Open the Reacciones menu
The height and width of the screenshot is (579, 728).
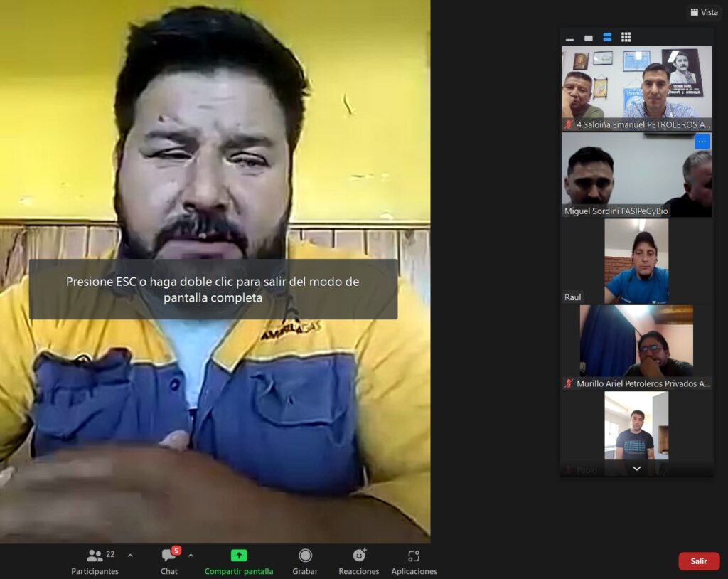point(359,561)
